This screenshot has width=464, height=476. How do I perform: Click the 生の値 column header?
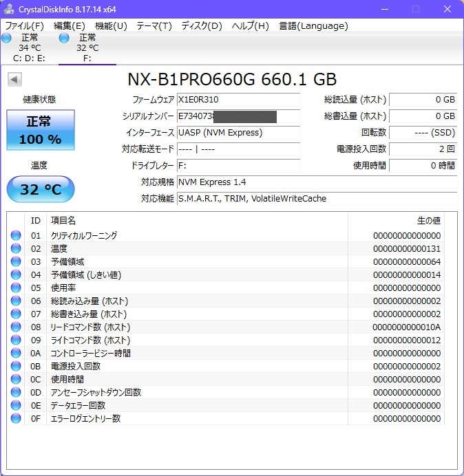429,221
